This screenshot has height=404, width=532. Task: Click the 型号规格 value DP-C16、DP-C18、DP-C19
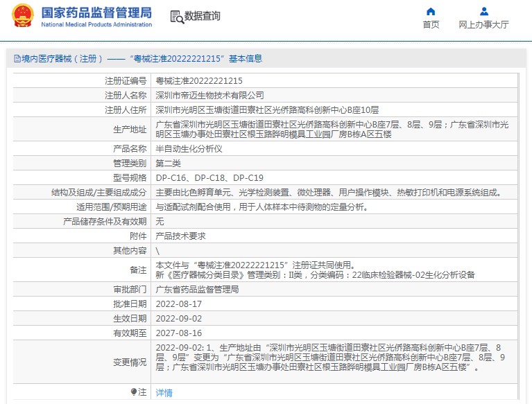click(x=209, y=177)
